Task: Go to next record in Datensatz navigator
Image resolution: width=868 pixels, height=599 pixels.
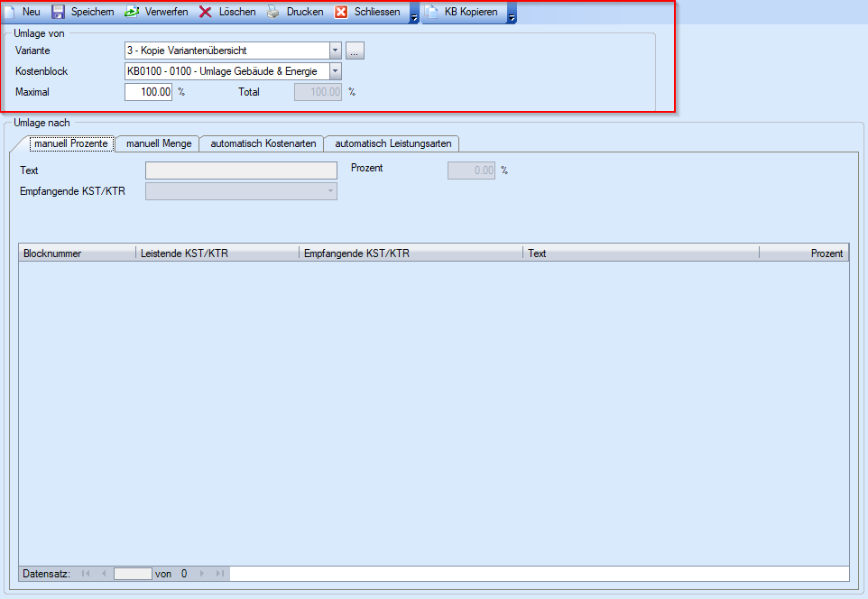Action: point(202,574)
